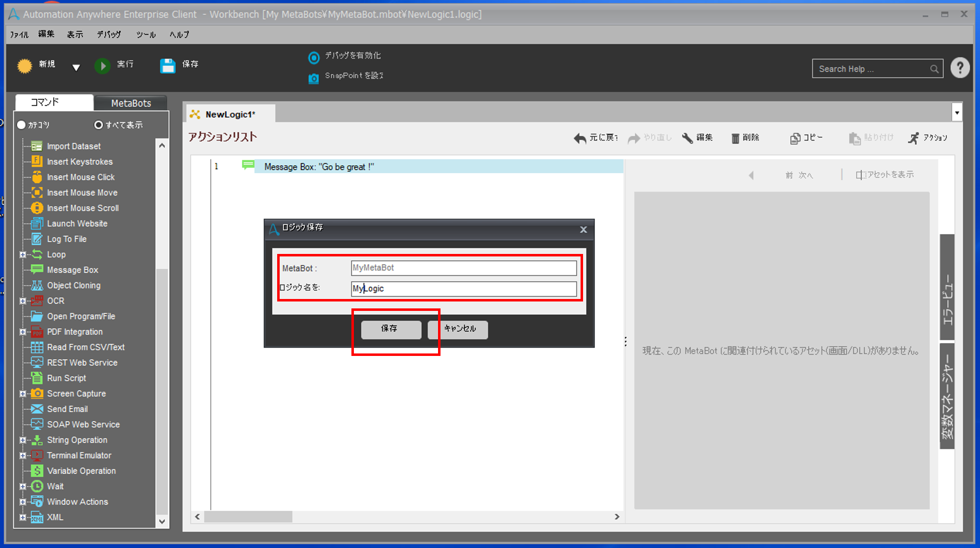This screenshot has width=980, height=548.
Task: Expand the Window Actions node
Action: click(22, 502)
